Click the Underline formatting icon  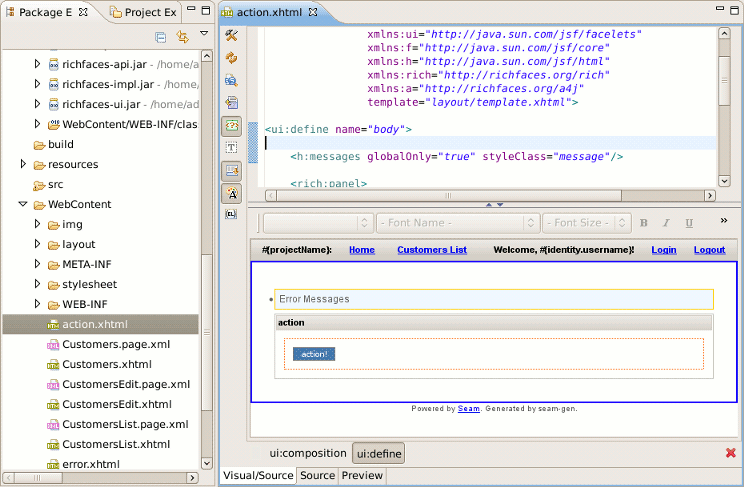pos(689,223)
